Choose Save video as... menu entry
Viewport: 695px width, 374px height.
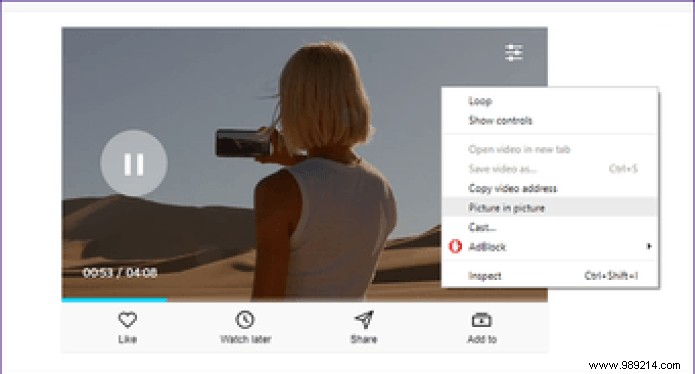point(551,169)
